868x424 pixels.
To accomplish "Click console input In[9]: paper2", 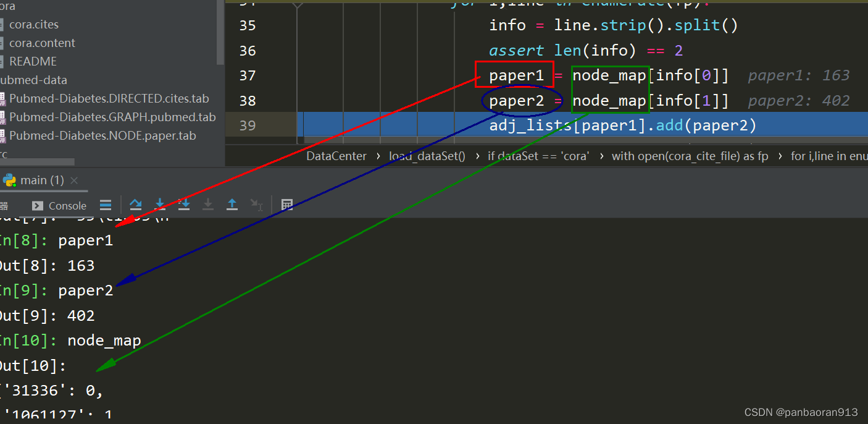I will tap(56, 291).
